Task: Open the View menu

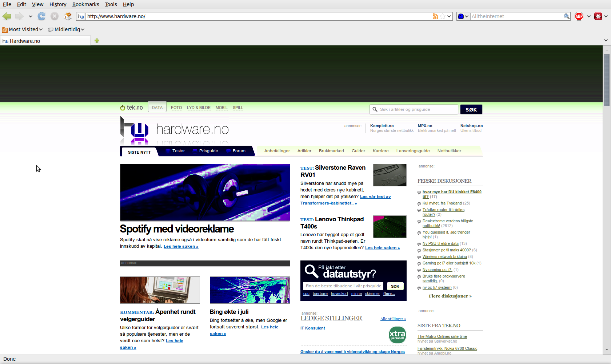Action: (37, 4)
